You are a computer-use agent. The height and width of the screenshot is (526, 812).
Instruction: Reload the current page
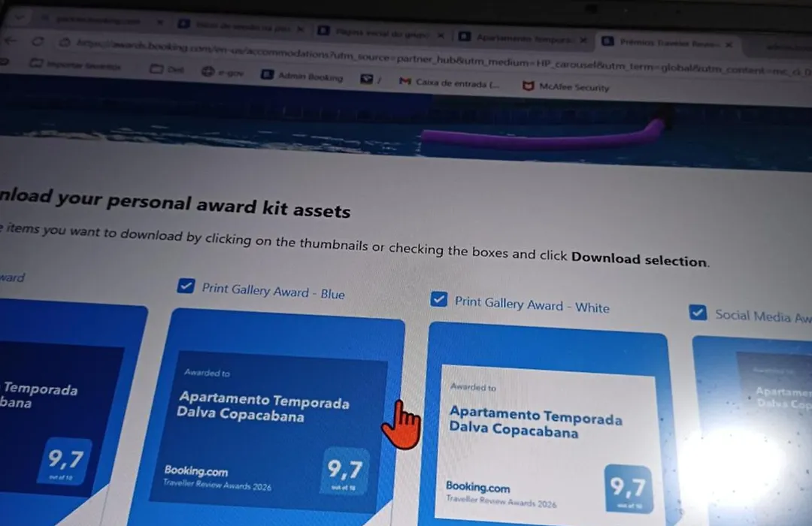(x=38, y=41)
